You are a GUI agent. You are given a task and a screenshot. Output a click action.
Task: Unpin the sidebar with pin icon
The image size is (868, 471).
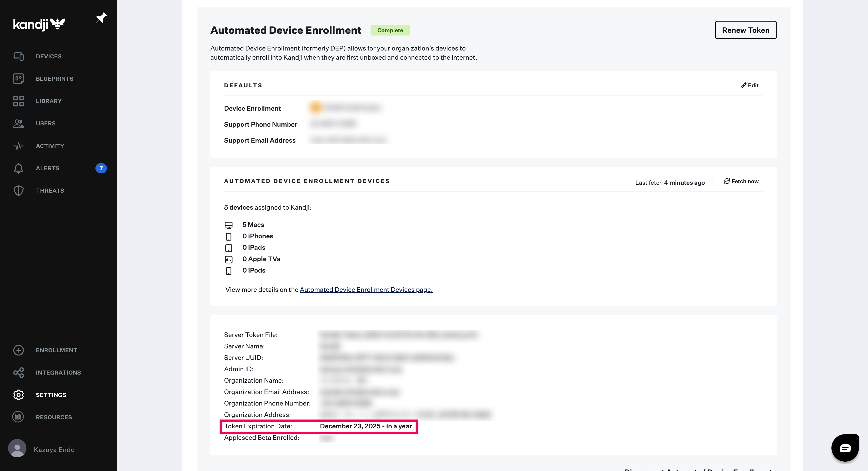tap(101, 18)
